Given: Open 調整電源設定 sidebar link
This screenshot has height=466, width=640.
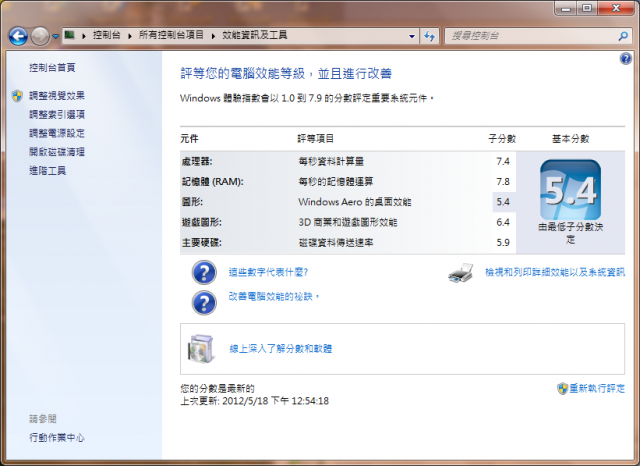Looking at the screenshot, I should click(57, 133).
